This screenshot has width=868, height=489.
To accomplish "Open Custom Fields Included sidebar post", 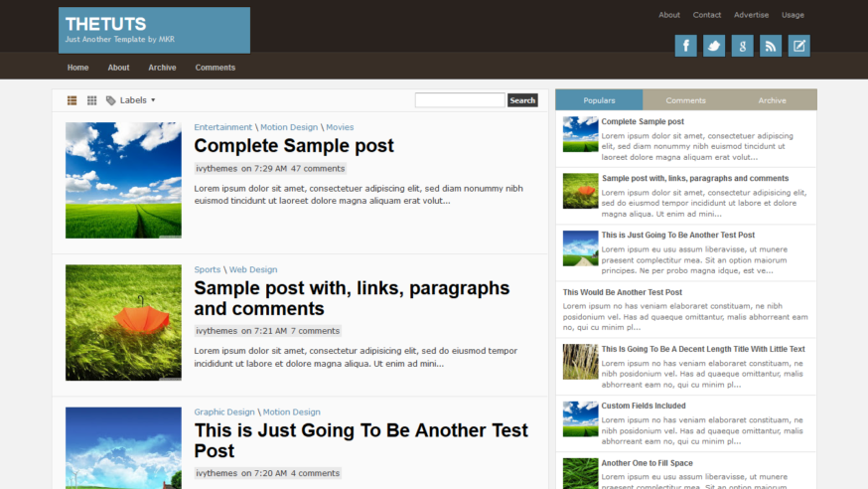I will pyautogui.click(x=644, y=406).
